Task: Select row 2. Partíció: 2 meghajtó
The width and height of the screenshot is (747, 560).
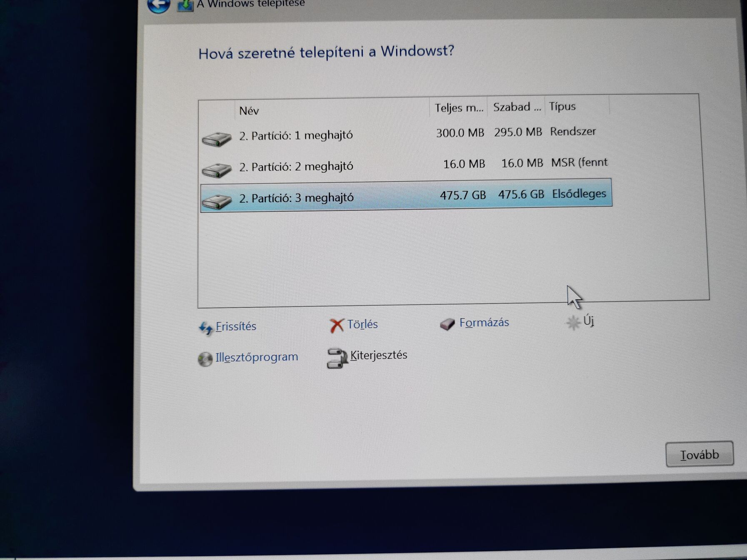Action: pos(406,165)
